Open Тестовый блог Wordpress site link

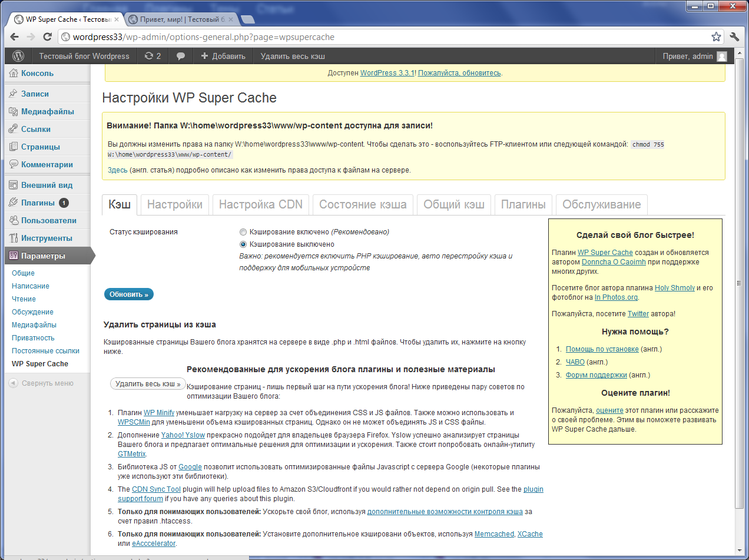pos(84,57)
